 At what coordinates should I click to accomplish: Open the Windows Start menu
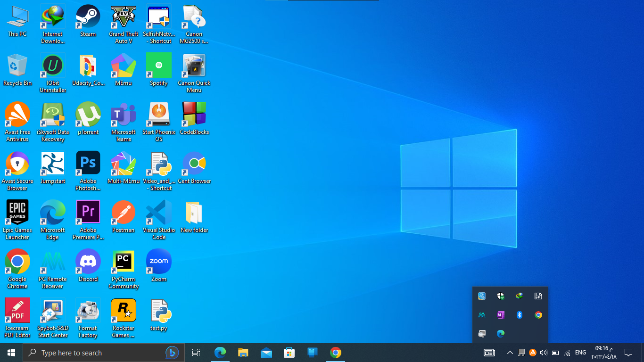(11, 353)
